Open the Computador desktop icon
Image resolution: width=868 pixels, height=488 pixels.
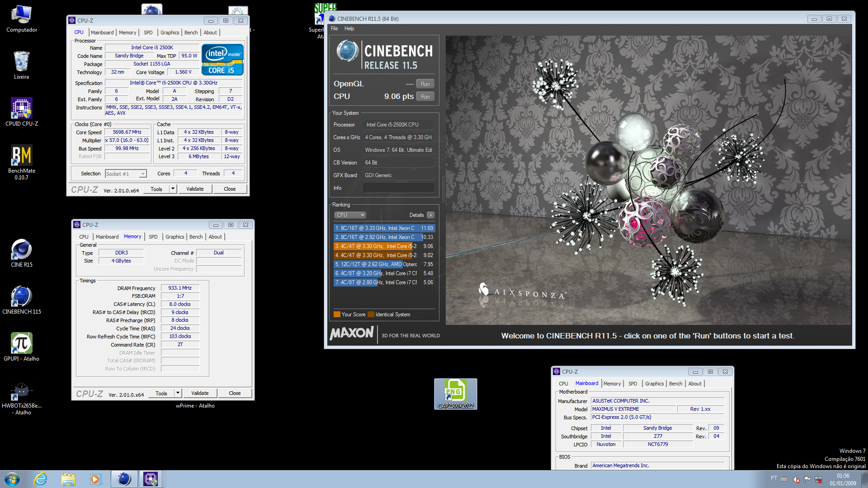tap(21, 19)
